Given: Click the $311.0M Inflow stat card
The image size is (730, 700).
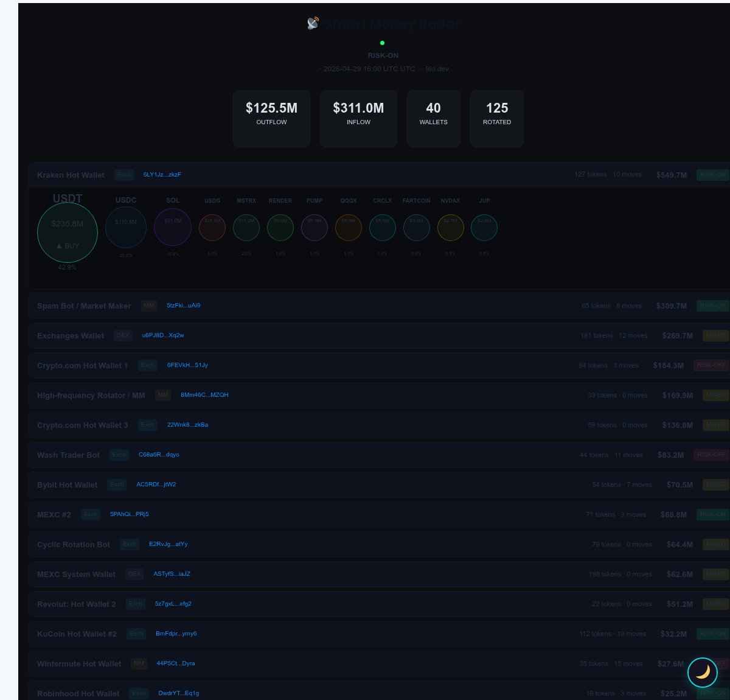Looking at the screenshot, I should [x=358, y=119].
